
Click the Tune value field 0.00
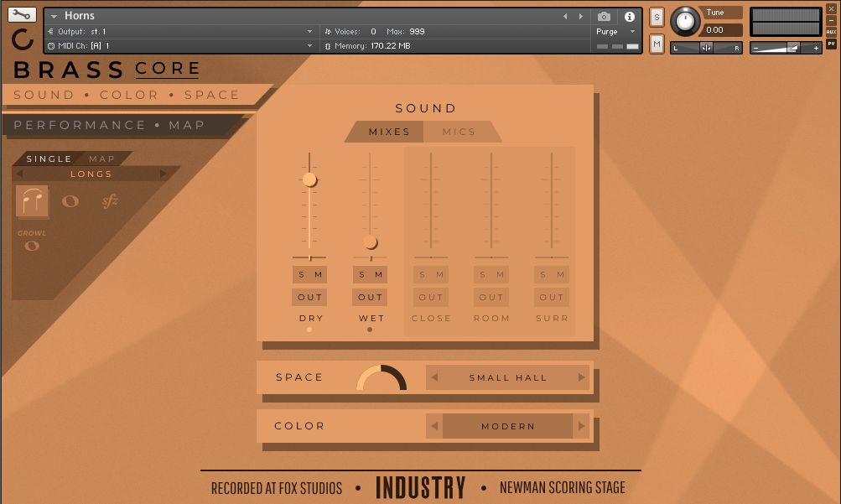point(723,30)
